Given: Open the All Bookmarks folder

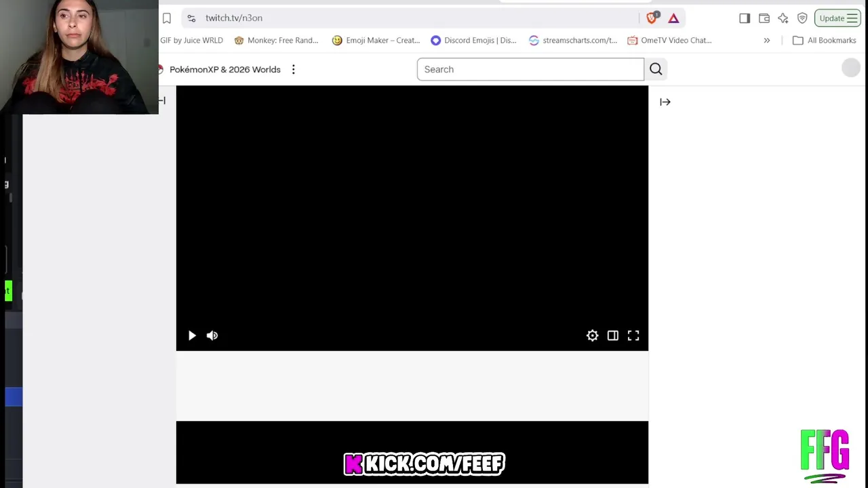Looking at the screenshot, I should (x=824, y=41).
